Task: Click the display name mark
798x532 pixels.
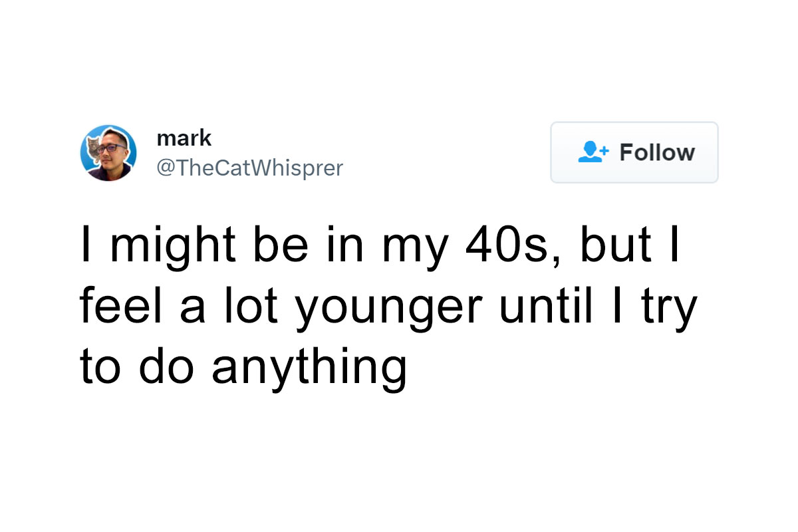Action: (184, 138)
